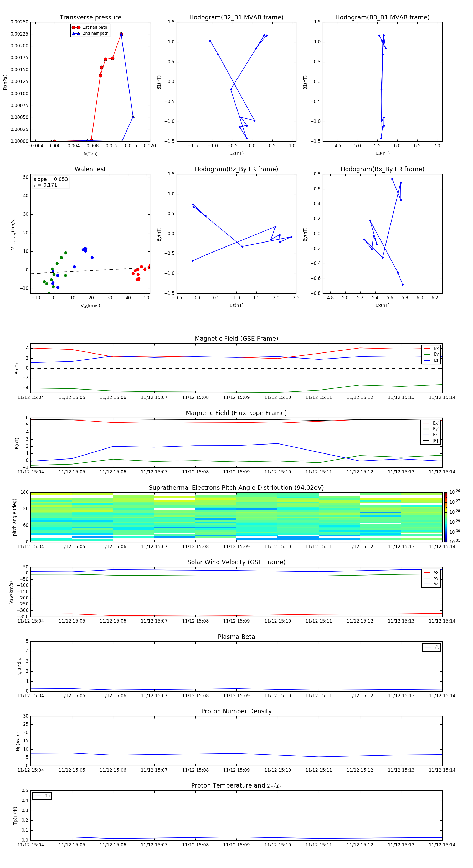
Task: Click the Bz entry in GSE magnetic field legend
Action: pos(431,360)
